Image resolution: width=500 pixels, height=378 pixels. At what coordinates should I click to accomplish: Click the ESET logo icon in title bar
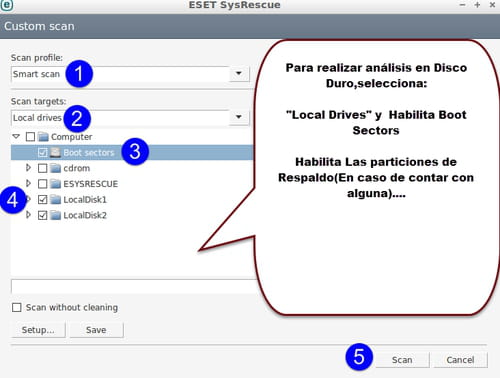(x=7, y=5)
